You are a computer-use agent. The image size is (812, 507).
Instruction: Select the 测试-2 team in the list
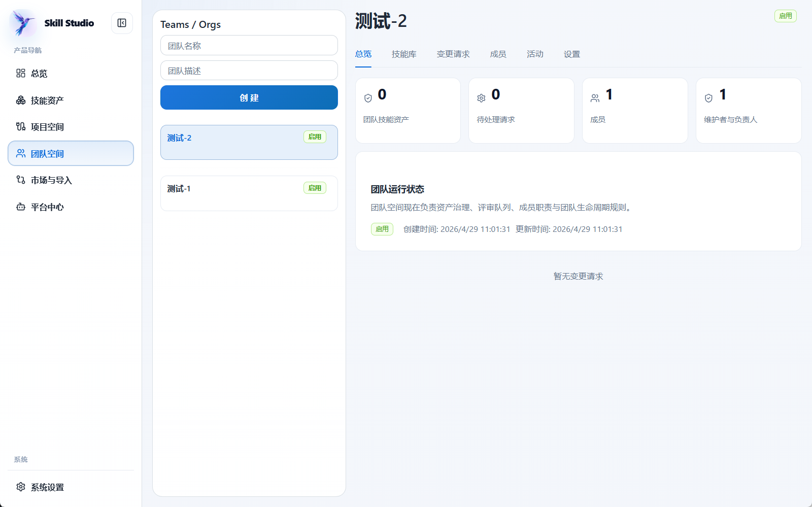coord(249,142)
